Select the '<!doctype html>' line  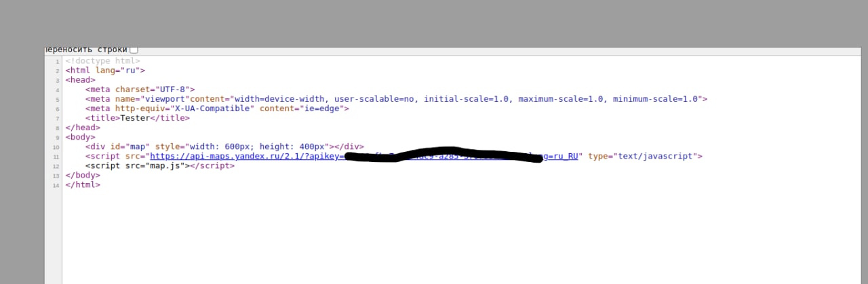103,61
